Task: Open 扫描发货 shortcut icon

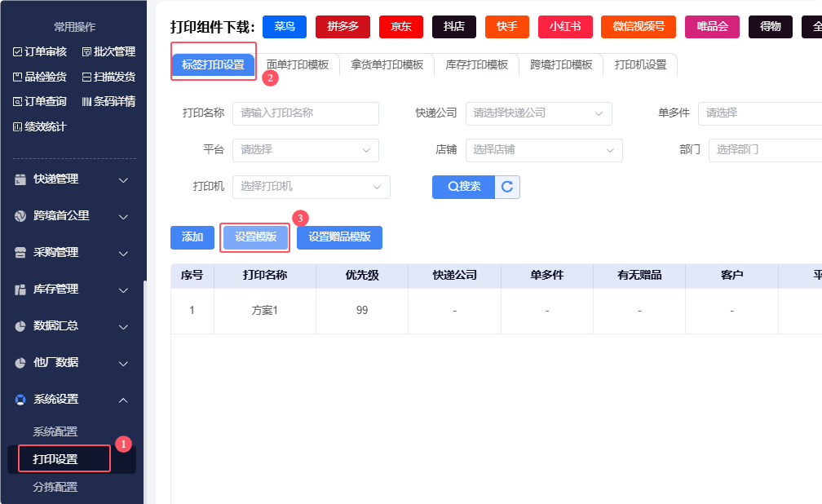Action: pyautogui.click(x=86, y=77)
